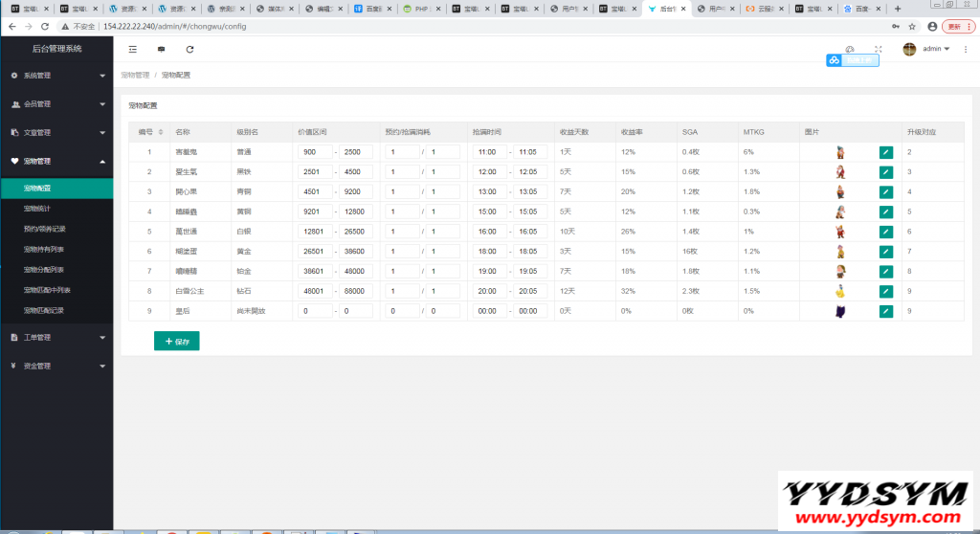Toggle fullscreen mode icon in the header

pyautogui.click(x=878, y=49)
